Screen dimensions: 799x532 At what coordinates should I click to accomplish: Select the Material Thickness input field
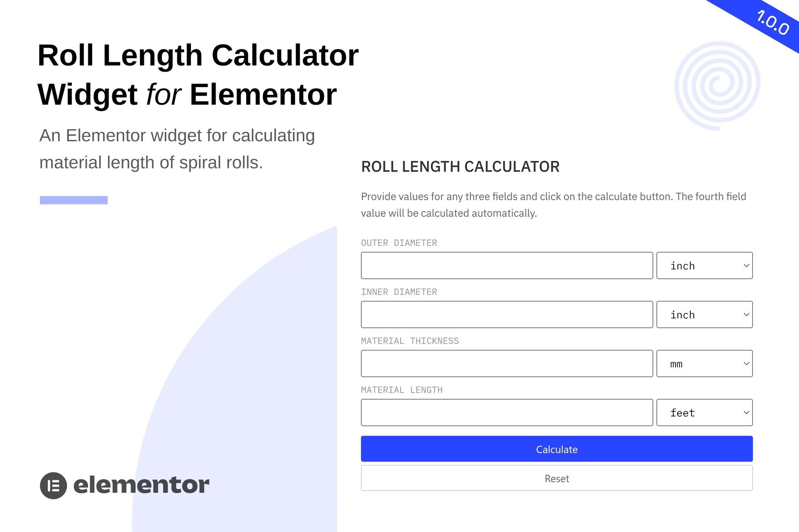(x=507, y=364)
